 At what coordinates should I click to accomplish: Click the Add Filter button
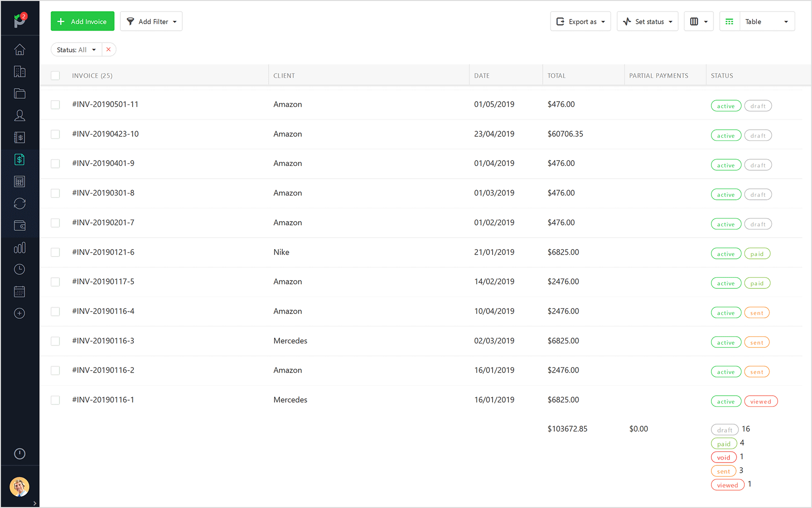151,21
